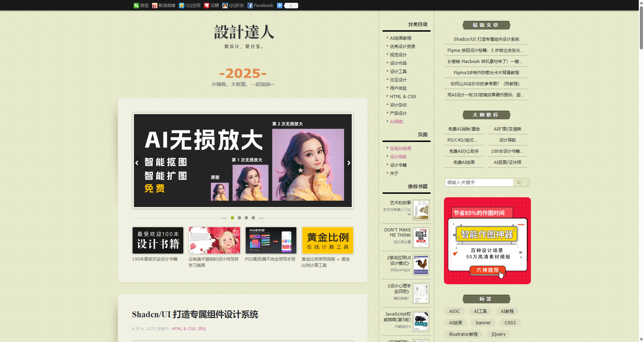The image size is (644, 342).
Task: Go to previous carousel slide arrow
Action: pos(137,163)
